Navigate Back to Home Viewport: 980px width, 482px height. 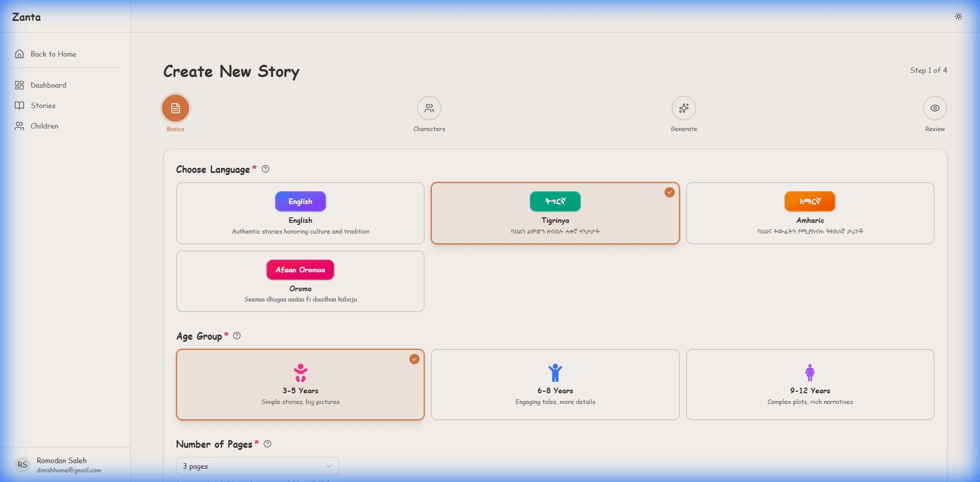[53, 54]
